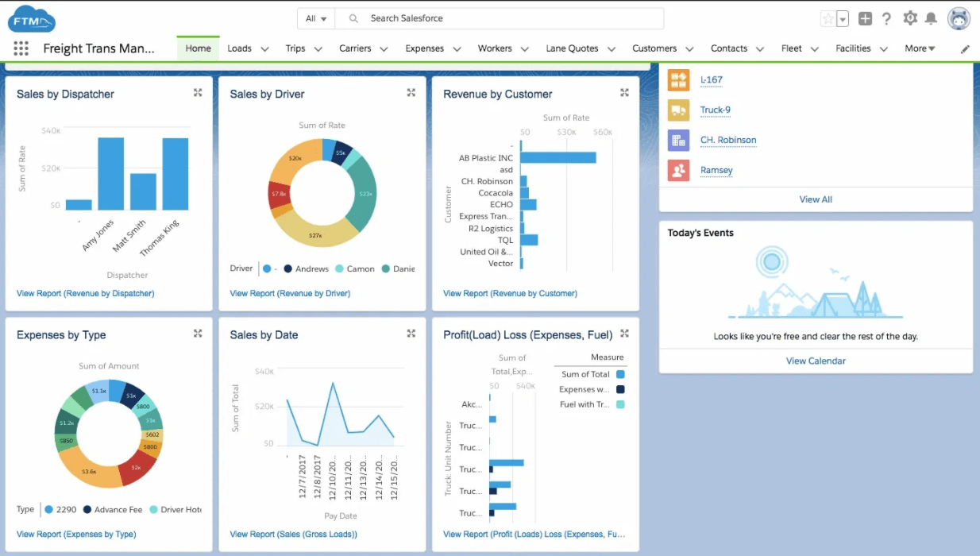Open the Notifications bell icon

(931, 19)
